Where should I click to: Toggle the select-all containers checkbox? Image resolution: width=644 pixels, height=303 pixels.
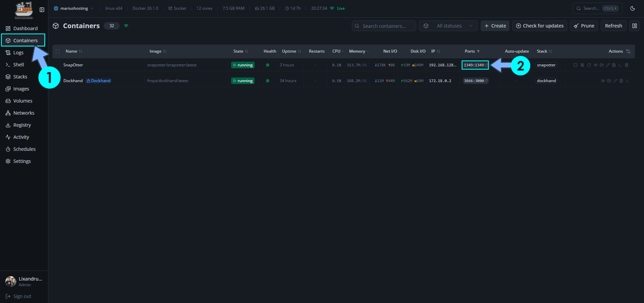pos(58,51)
